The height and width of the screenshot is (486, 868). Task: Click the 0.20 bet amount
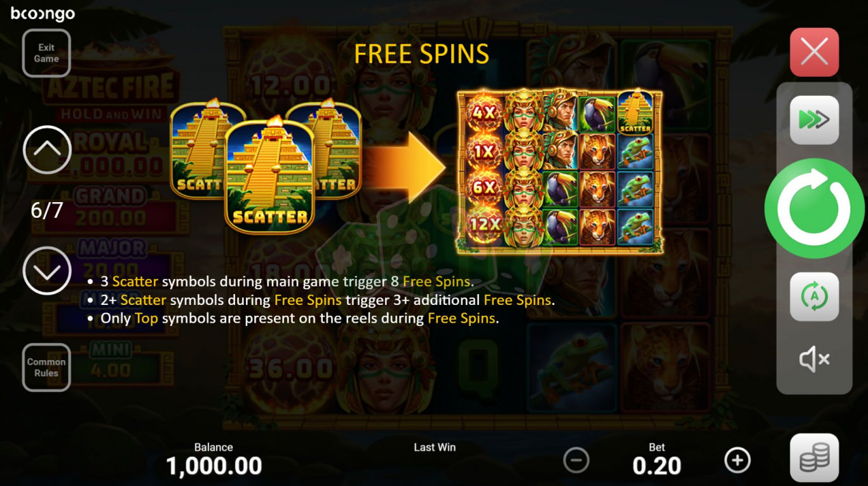point(657,466)
